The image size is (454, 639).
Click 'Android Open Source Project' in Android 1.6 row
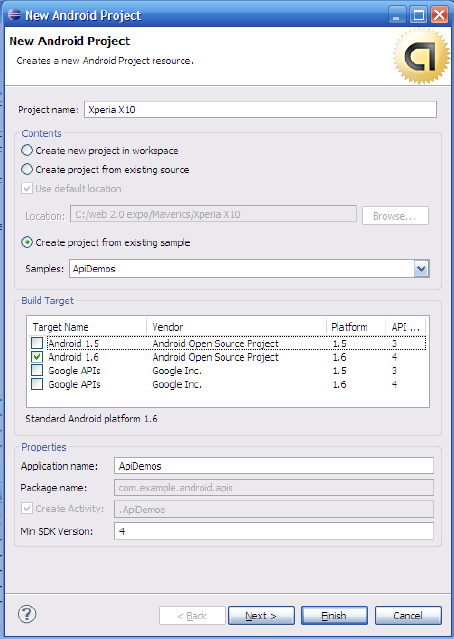[x=216, y=357]
